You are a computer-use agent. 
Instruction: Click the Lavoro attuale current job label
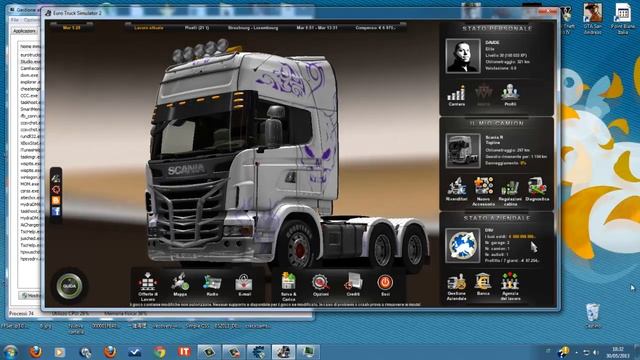pos(149,28)
